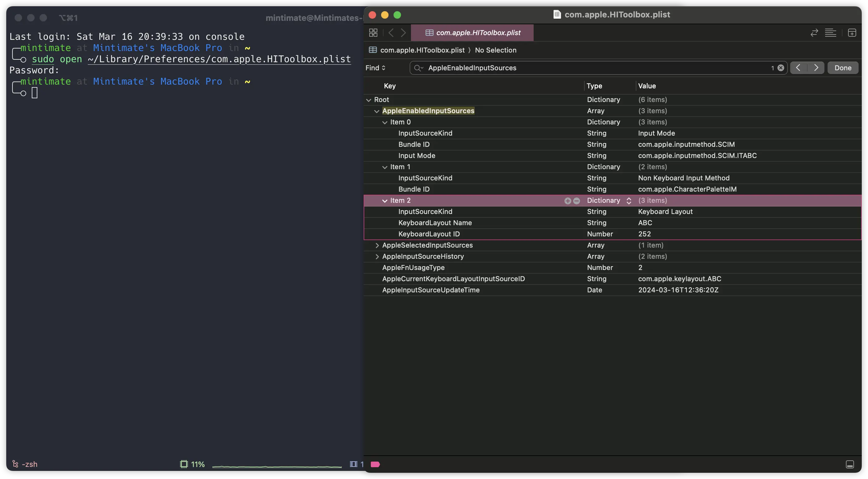Image resolution: width=868 pixels, height=479 pixels.
Task: Click Done to close the Find bar
Action: [842, 68]
